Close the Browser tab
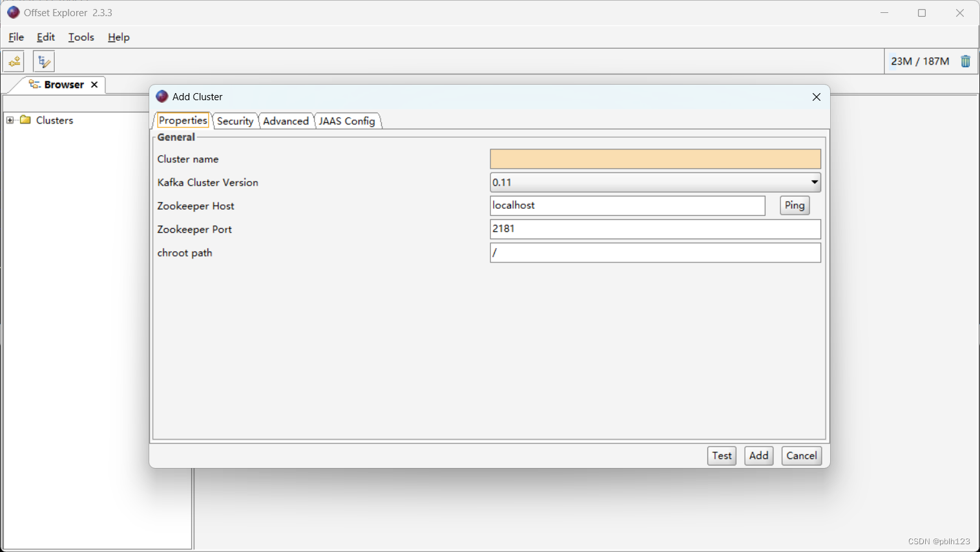980x552 pixels. pyautogui.click(x=94, y=85)
